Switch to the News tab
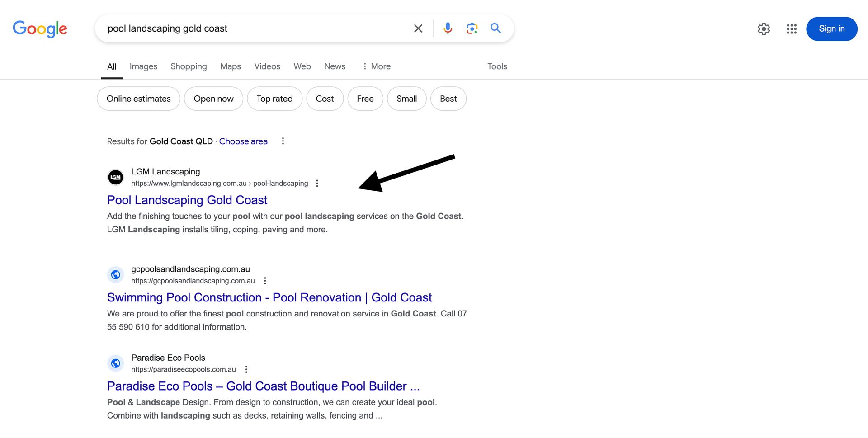 click(x=335, y=66)
